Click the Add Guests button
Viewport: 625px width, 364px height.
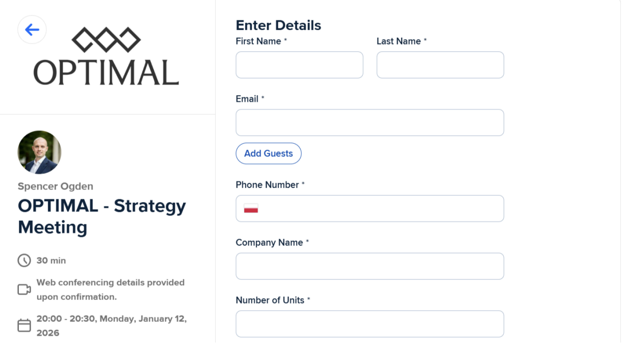click(x=269, y=153)
